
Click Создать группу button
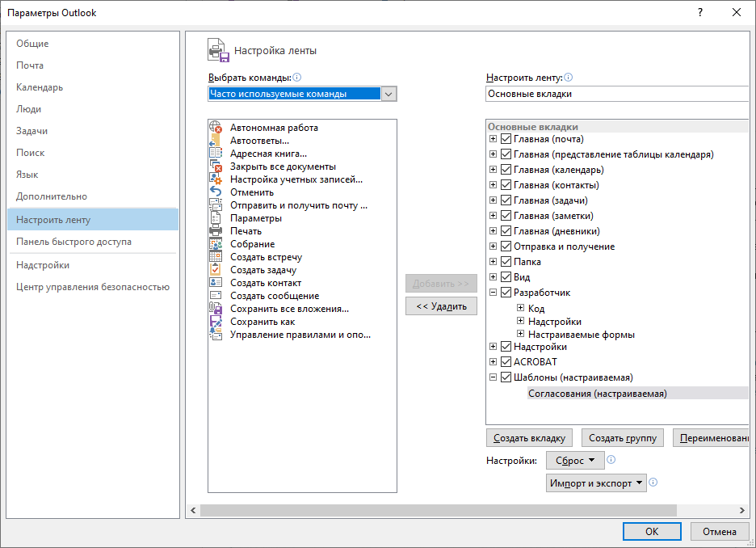coord(623,438)
